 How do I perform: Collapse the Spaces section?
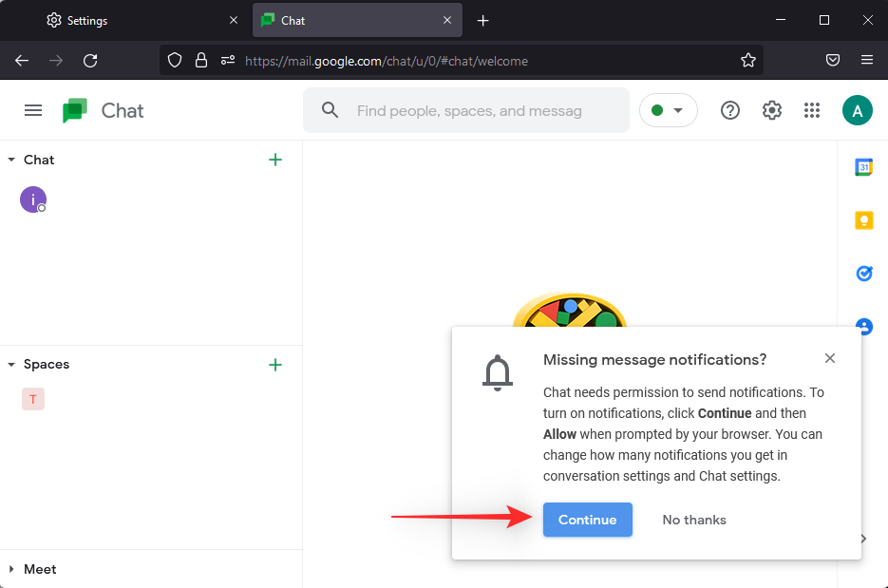(x=11, y=365)
